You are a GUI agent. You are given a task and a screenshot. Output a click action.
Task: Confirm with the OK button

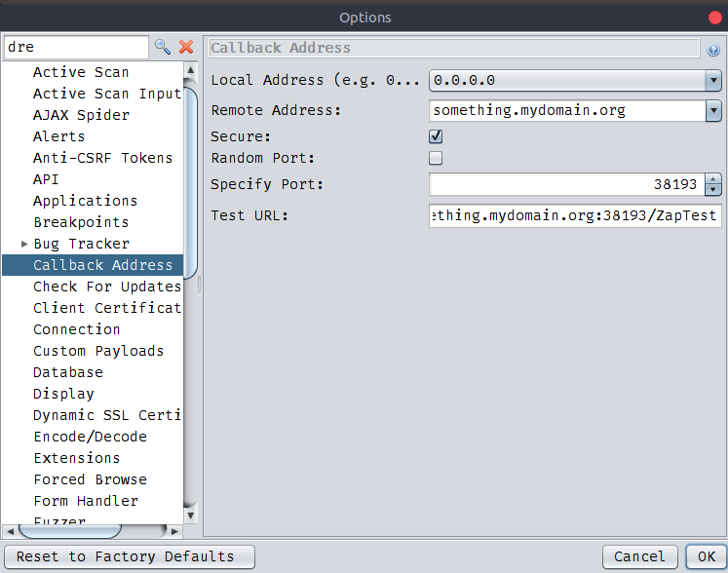(707, 556)
